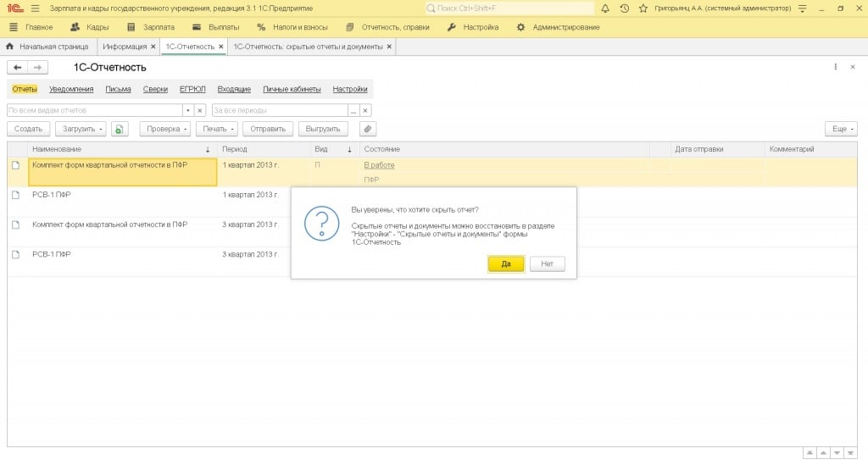
Task: Open the notifications bell icon
Action: click(605, 8)
